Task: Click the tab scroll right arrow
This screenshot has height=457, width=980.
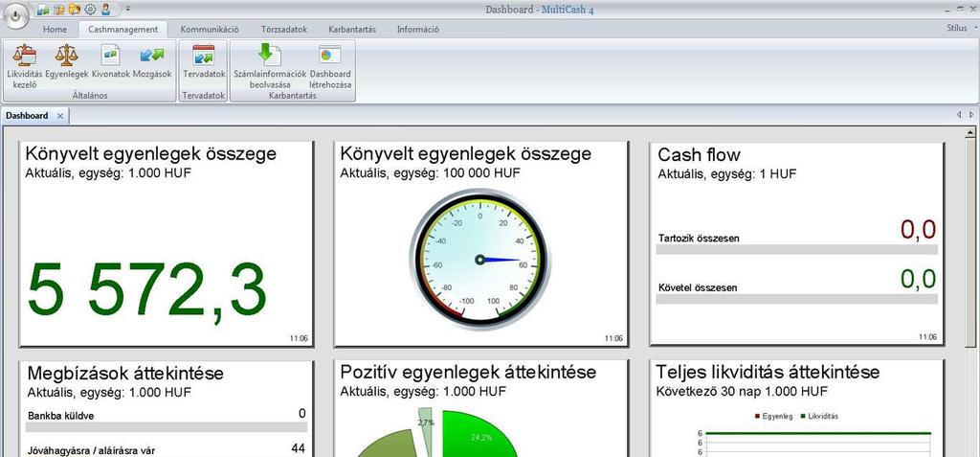Action: pyautogui.click(x=970, y=115)
